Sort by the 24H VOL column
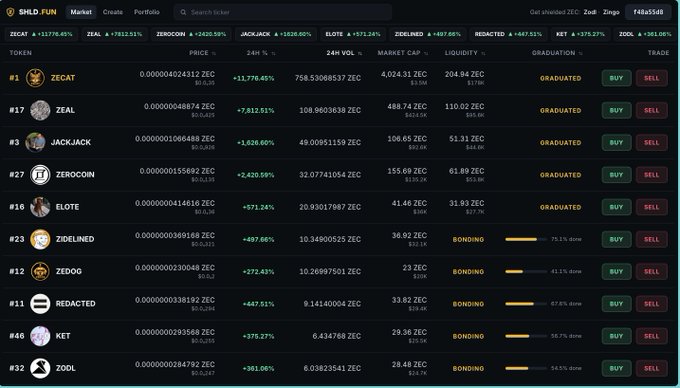Screen dimensions: 680x388 (x=344, y=53)
